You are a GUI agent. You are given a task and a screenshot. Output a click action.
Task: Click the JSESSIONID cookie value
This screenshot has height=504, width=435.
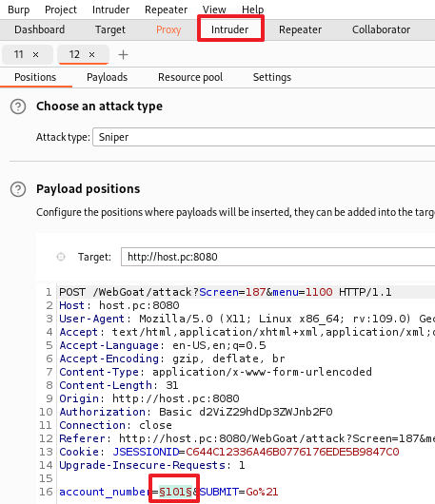[x=292, y=452]
